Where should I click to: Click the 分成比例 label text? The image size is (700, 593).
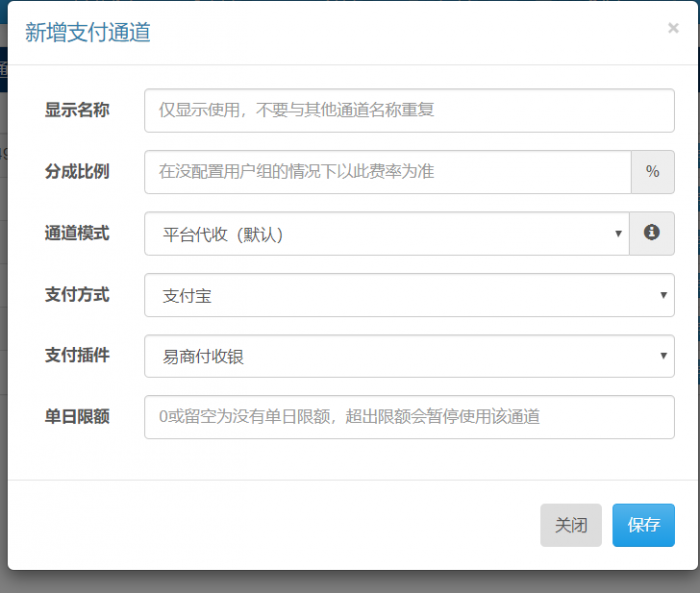pos(77,172)
